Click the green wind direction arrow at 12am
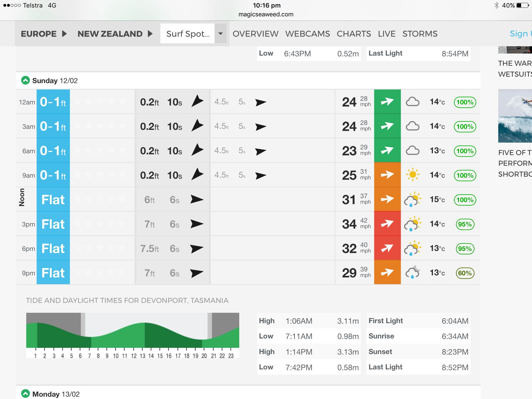The height and width of the screenshot is (399, 532). click(387, 102)
